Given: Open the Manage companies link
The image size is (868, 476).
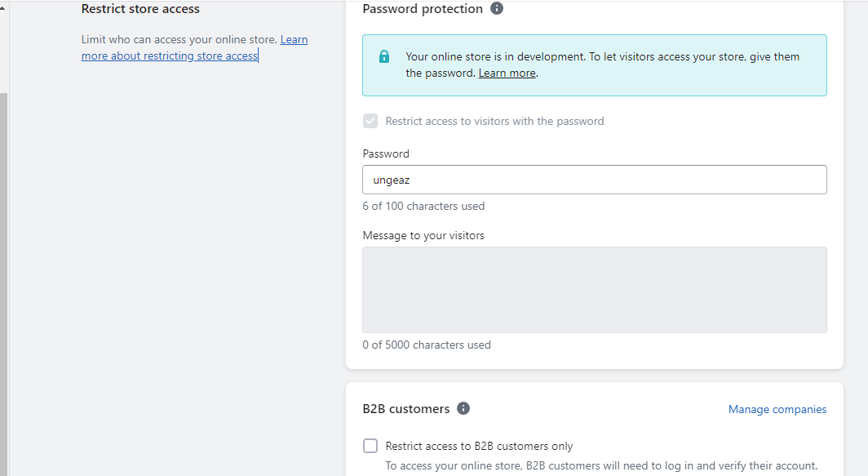Looking at the screenshot, I should [777, 409].
